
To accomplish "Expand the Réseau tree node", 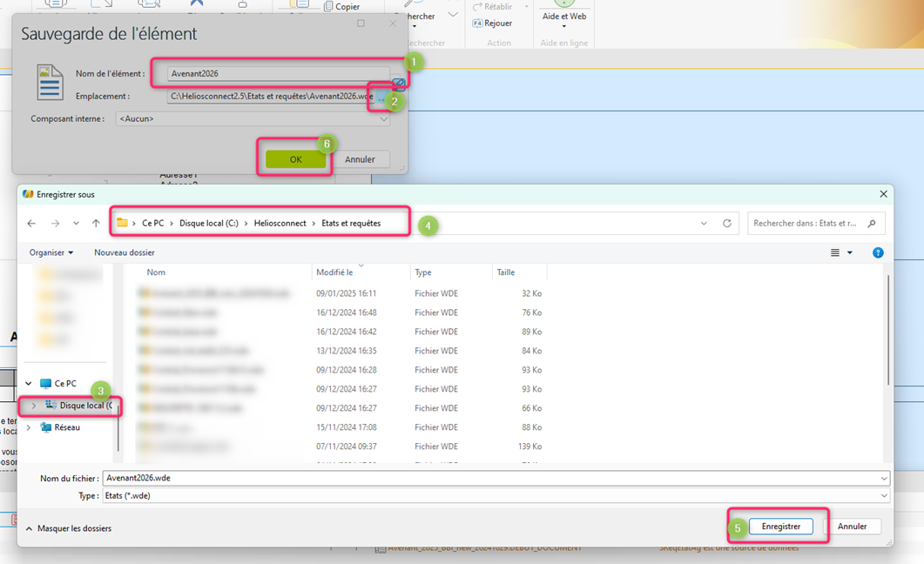I will coord(29,427).
